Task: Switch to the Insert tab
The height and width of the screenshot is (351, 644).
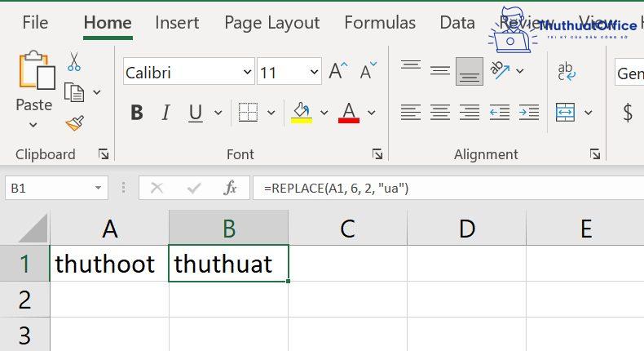Action: point(177,23)
